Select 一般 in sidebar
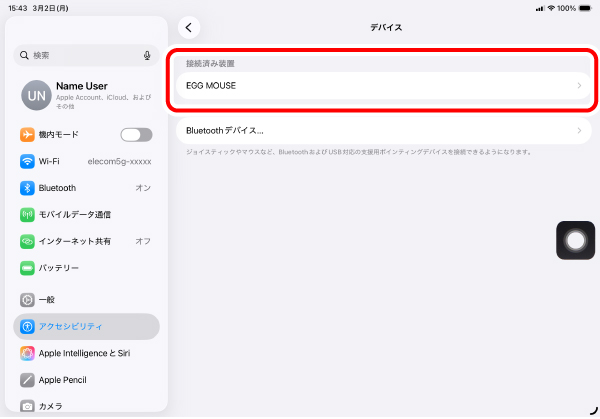 (x=86, y=300)
